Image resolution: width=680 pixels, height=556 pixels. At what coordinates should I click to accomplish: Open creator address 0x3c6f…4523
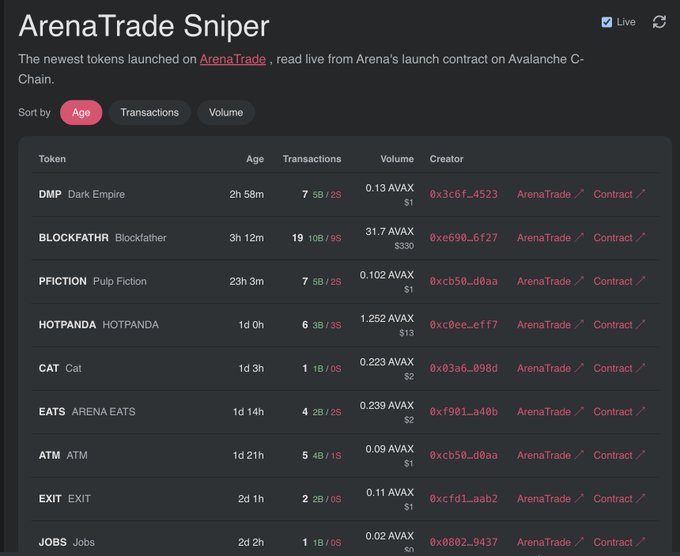[x=464, y=194]
